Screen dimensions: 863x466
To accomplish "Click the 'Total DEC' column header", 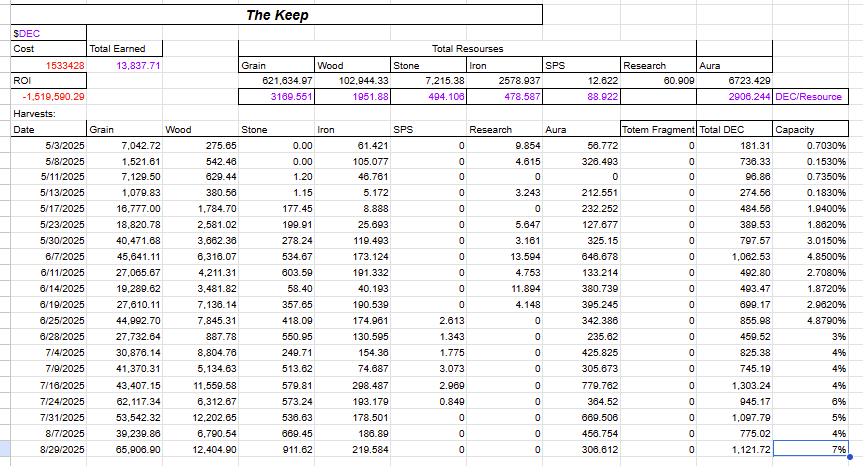I will point(734,129).
